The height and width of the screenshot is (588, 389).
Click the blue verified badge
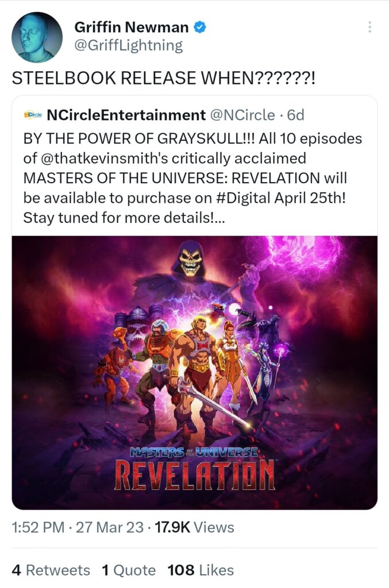pos(199,27)
